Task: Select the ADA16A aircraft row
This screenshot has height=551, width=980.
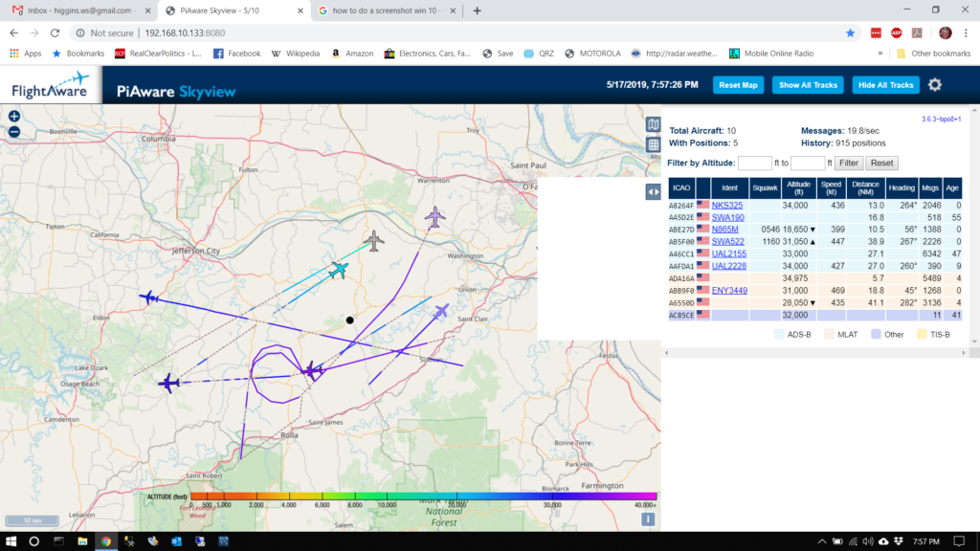Action: (815, 278)
